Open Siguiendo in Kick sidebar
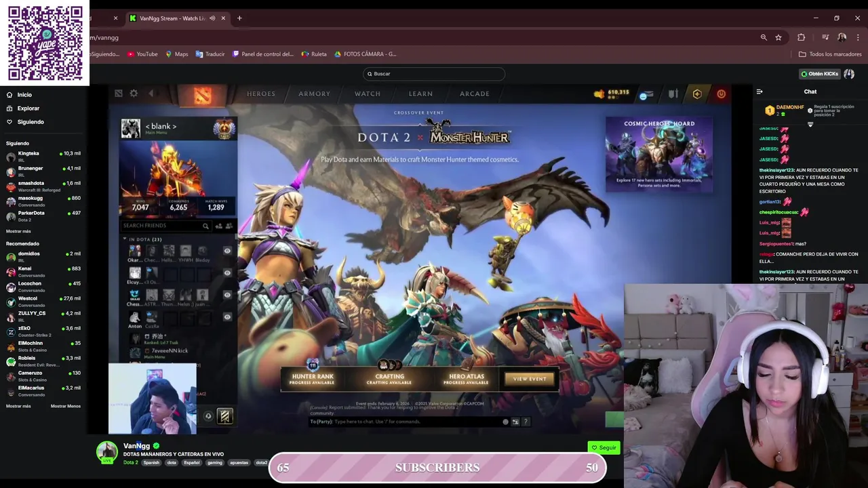 coord(31,122)
